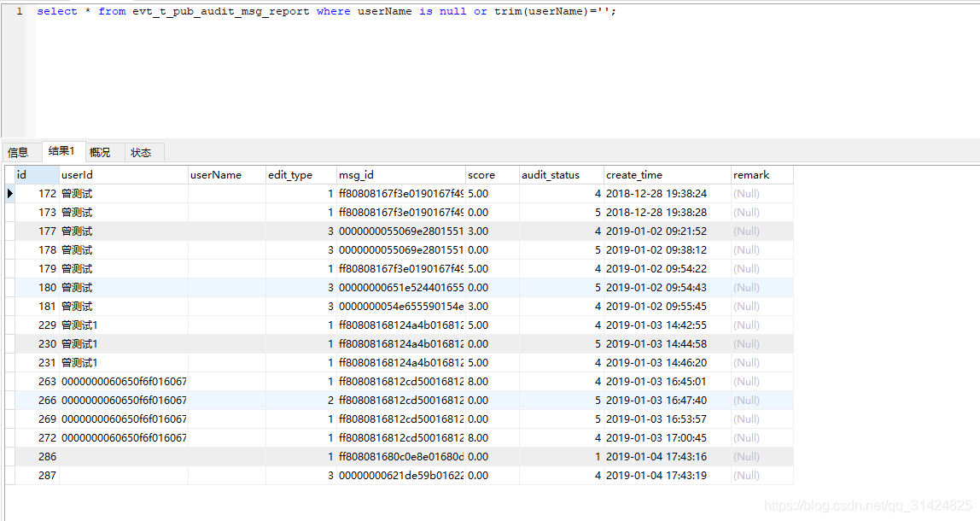Click create_time 2018-12-28 19:38:28
The width and height of the screenshot is (980, 521).
tap(667, 213)
